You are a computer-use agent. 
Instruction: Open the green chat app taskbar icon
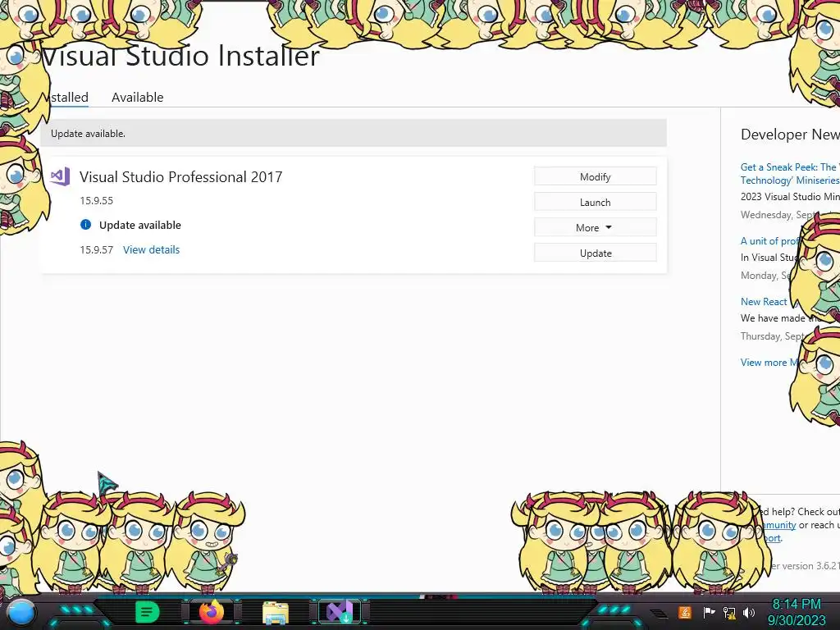(148, 612)
